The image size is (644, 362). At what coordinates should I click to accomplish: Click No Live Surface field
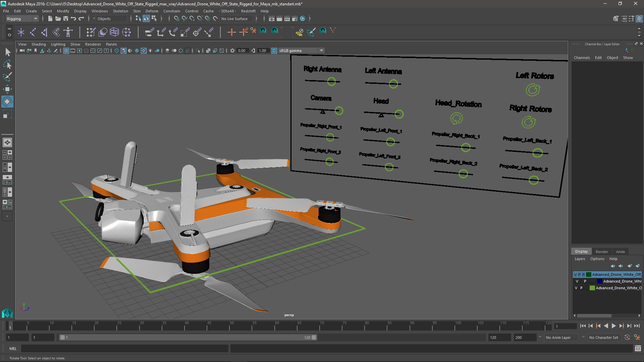click(237, 19)
